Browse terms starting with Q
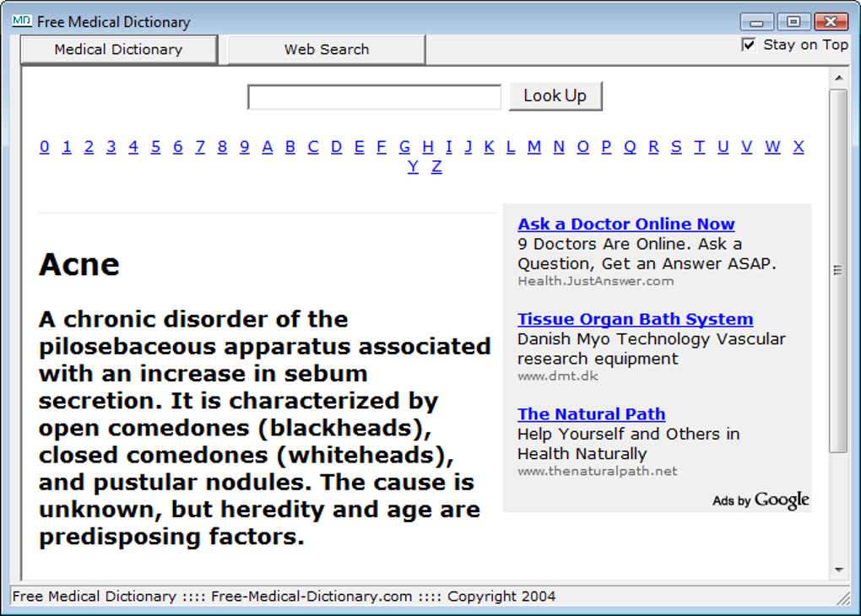The image size is (861, 616). [630, 147]
